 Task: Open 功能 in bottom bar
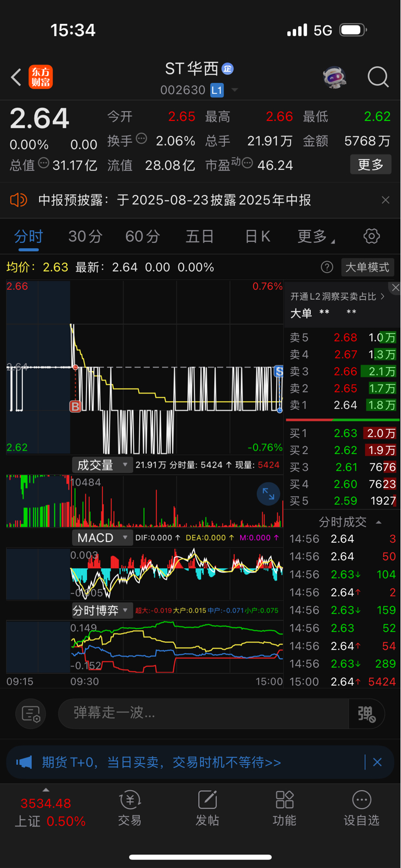pyautogui.click(x=284, y=809)
